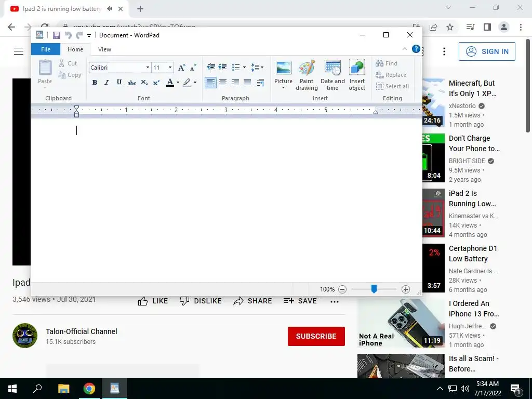Bookmark this page with Chrome star icon

point(450,27)
